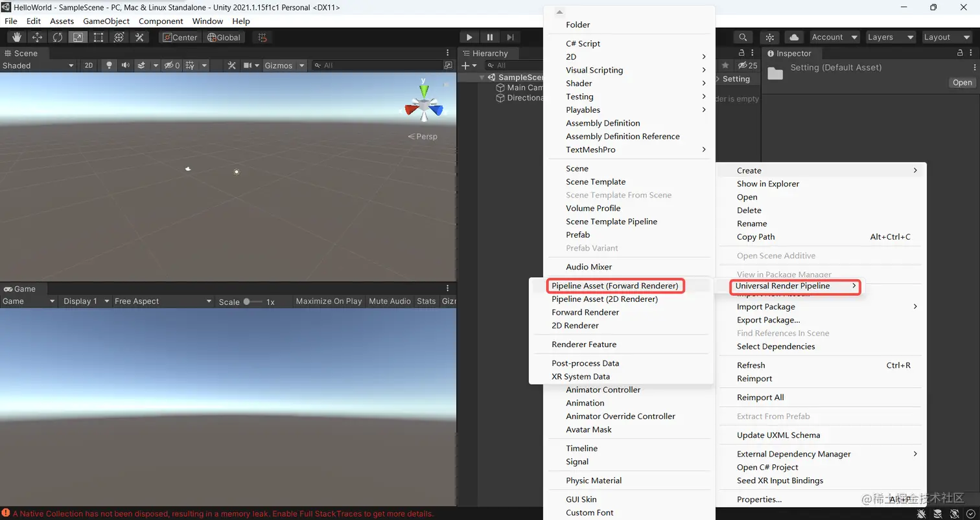
Task: Toggle pivot Center button
Action: [180, 37]
